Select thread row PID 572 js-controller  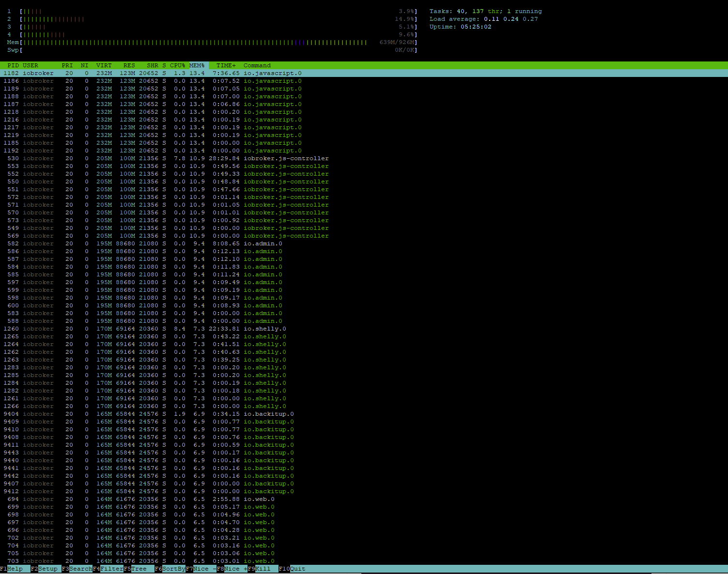(364, 197)
